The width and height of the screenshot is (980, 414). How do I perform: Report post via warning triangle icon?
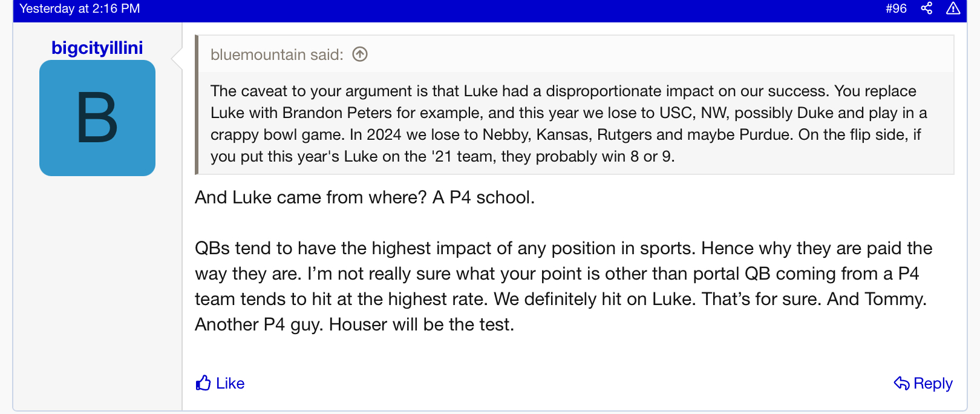[953, 8]
